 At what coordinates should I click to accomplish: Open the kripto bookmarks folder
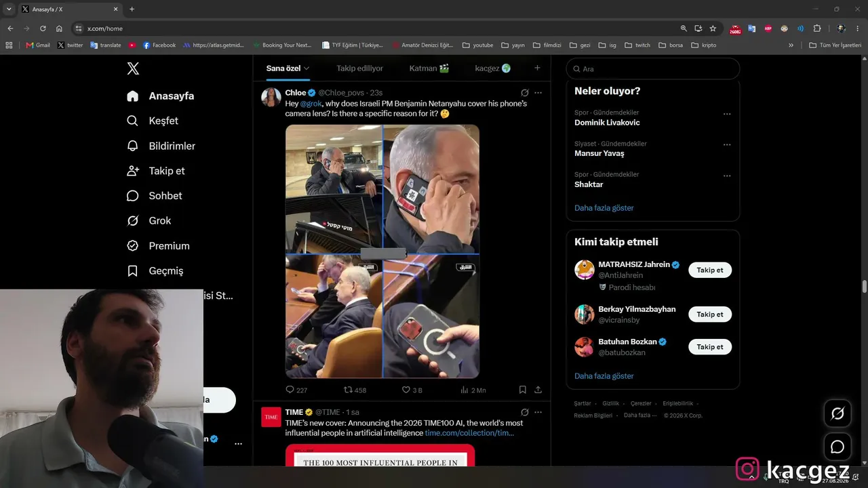tap(704, 45)
